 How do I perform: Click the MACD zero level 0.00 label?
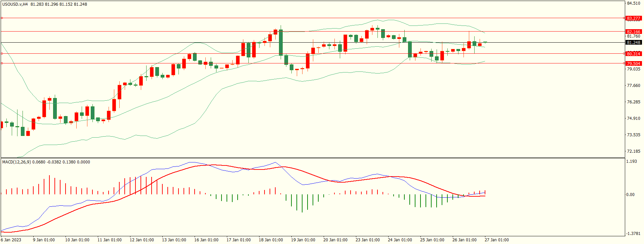(x=631, y=195)
